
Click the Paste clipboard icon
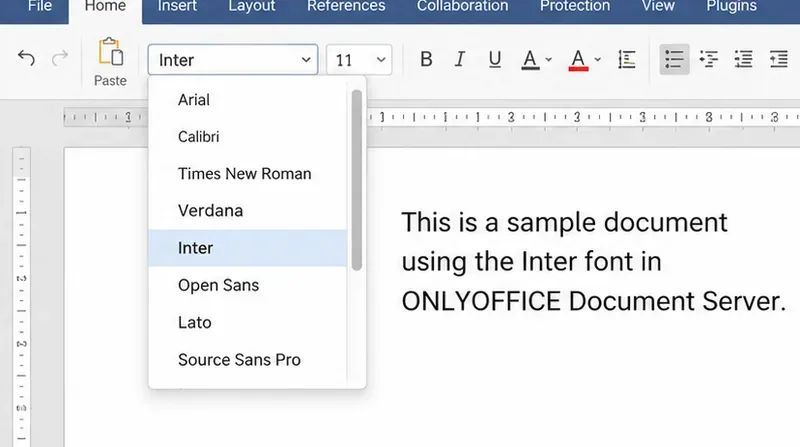[x=111, y=52]
